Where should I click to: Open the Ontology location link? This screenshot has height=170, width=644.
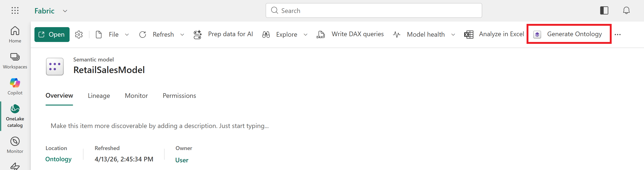coord(58,159)
